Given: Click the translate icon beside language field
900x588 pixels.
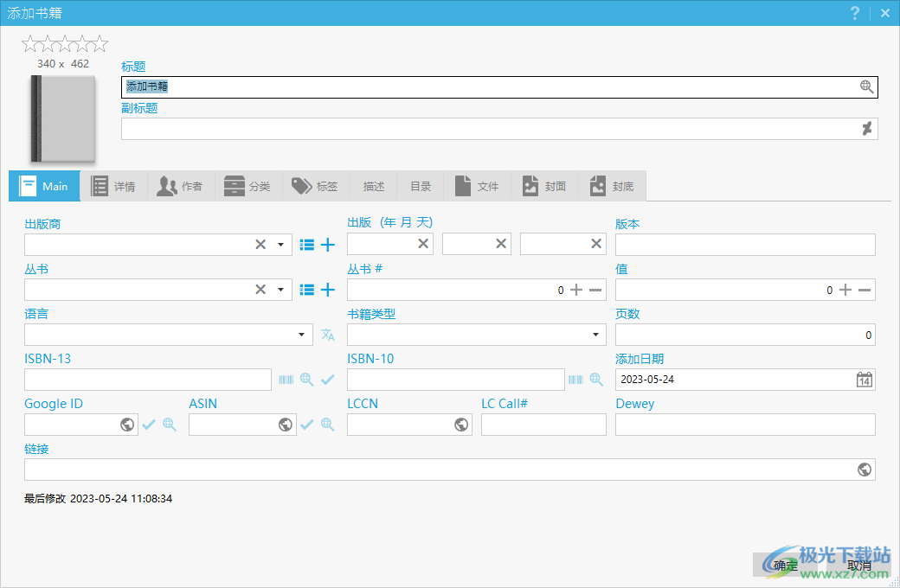Looking at the screenshot, I should [328, 335].
